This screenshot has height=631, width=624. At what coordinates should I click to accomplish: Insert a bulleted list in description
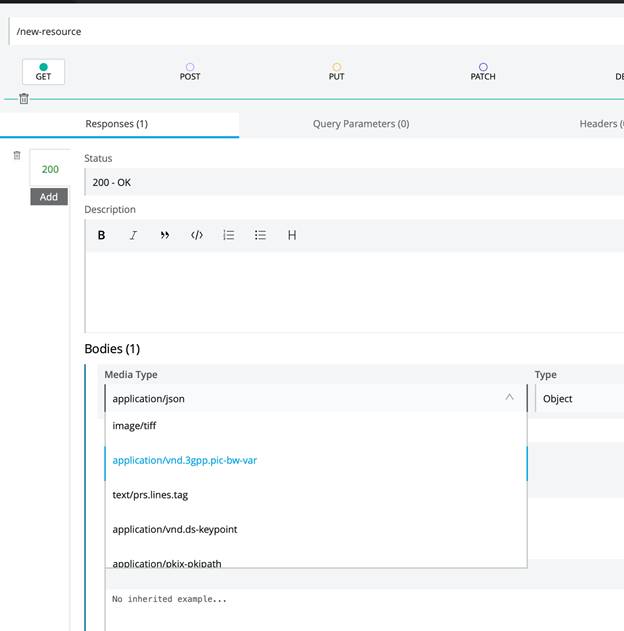click(x=261, y=235)
